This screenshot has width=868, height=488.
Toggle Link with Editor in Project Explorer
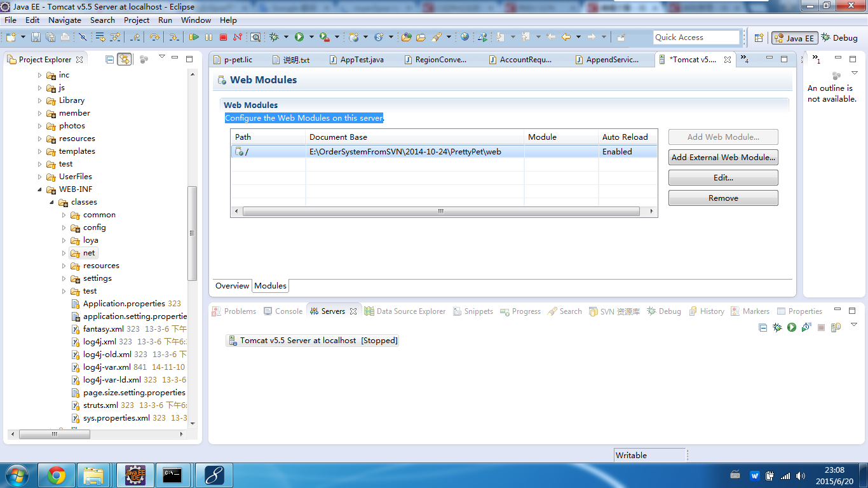click(x=125, y=59)
